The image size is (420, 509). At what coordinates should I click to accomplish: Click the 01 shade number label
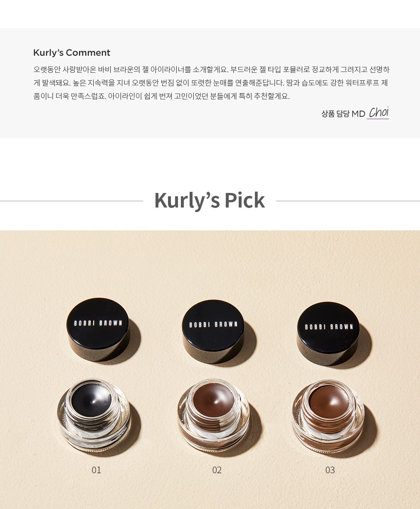(96, 470)
